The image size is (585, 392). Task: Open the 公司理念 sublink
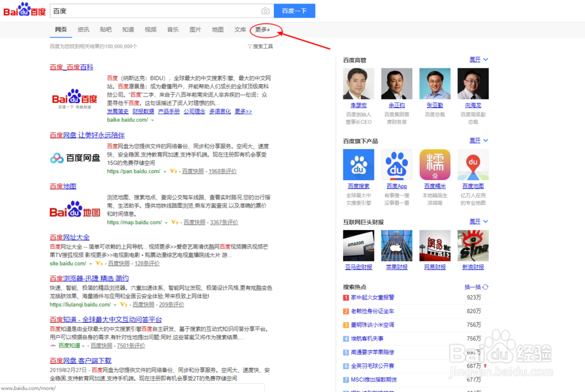click(194, 112)
